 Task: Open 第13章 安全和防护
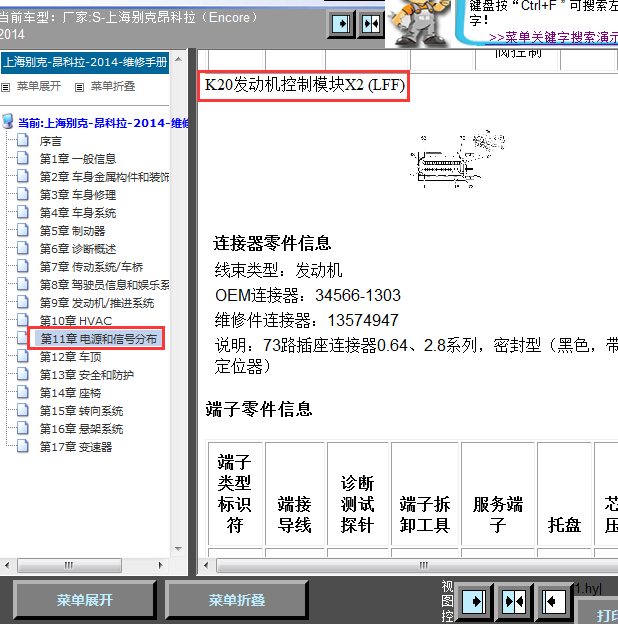pos(86,375)
